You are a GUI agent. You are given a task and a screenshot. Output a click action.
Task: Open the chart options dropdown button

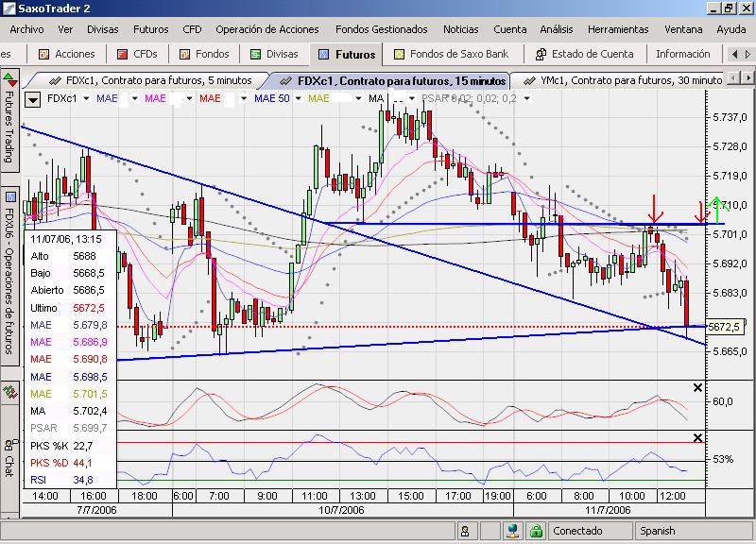[32, 99]
